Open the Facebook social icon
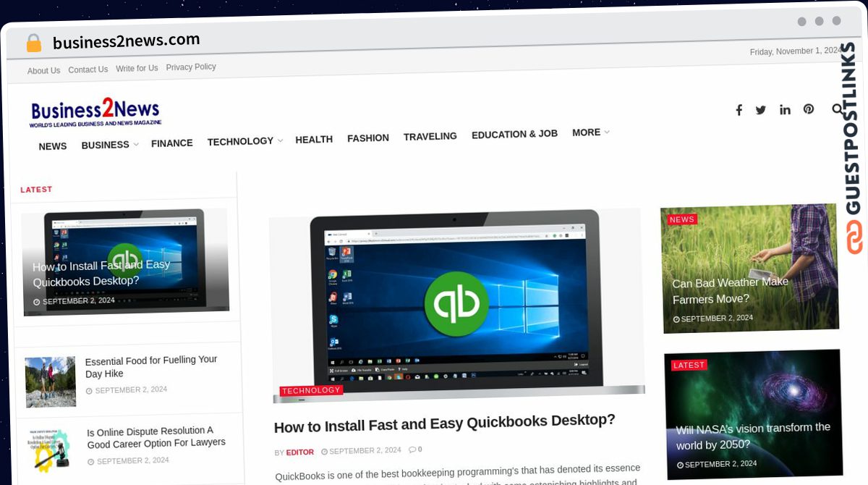 click(x=739, y=110)
